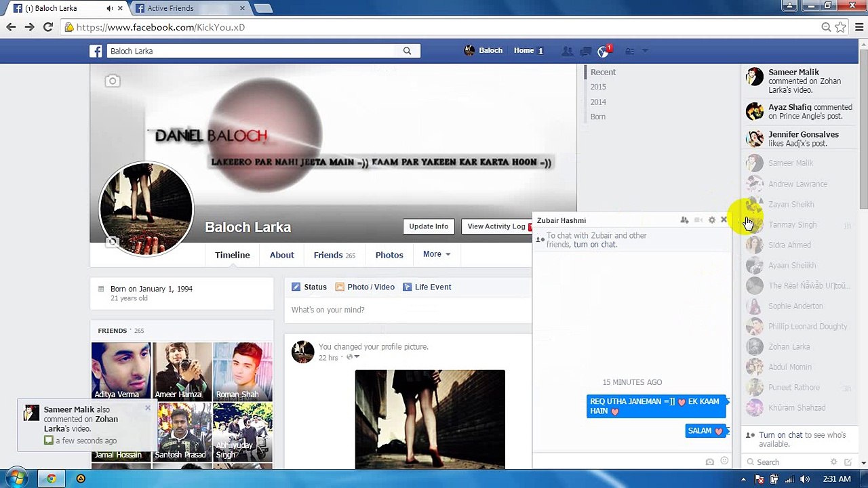This screenshot has height=488, width=868.
Task: Open the Timeline profile tab
Action: tap(233, 255)
